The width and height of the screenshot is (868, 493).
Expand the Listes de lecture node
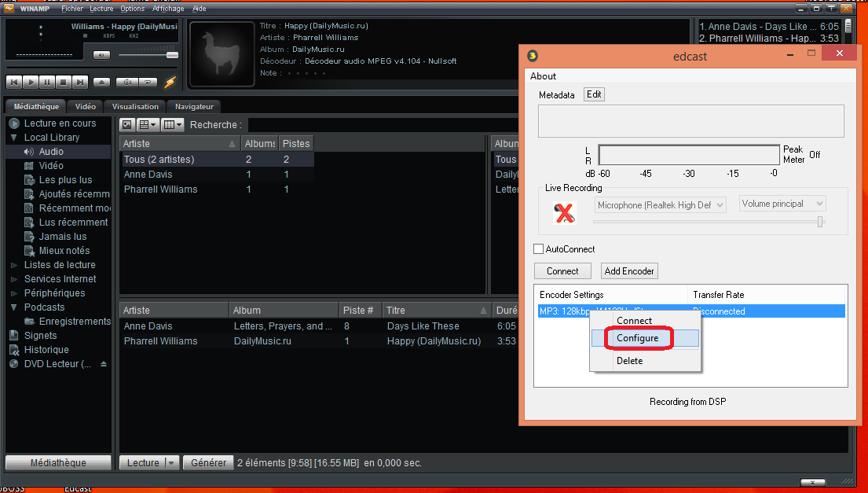coord(14,265)
